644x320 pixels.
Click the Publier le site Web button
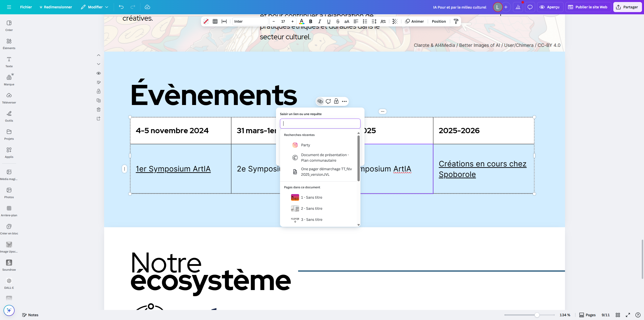tap(588, 7)
